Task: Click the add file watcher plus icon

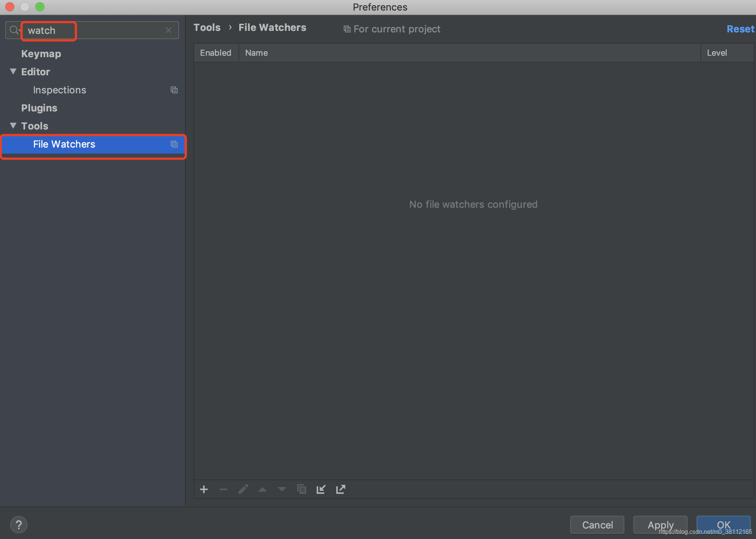Action: tap(204, 489)
